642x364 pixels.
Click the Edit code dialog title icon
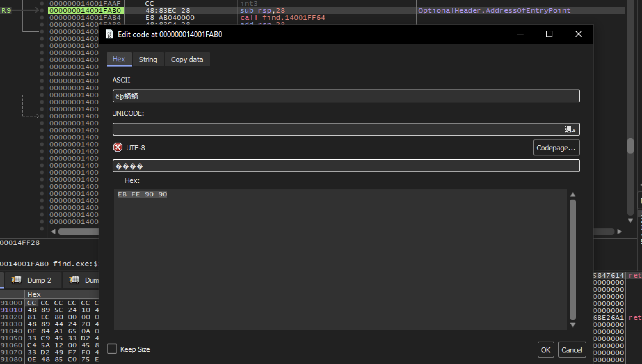(109, 34)
